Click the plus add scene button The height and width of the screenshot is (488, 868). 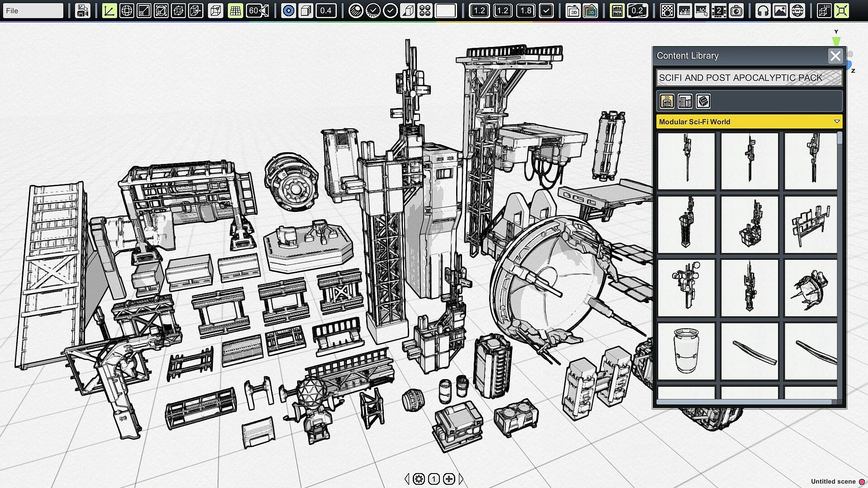pos(449,479)
